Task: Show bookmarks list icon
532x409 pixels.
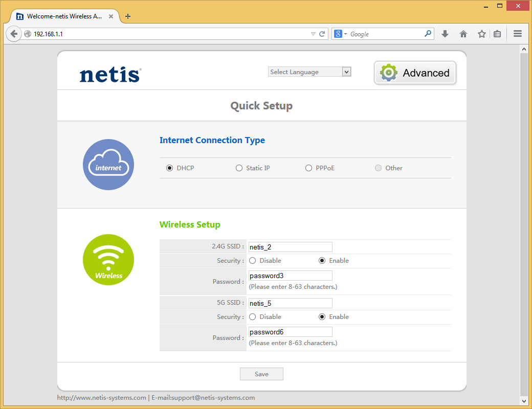Action: (497, 34)
